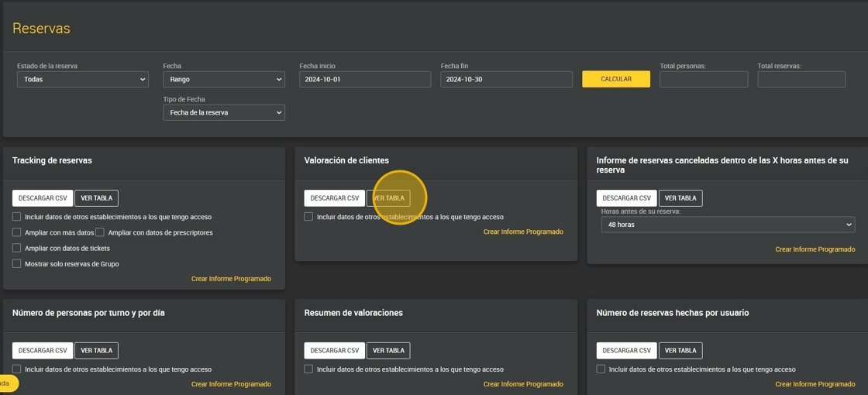
Task: Enable Ampliar con más datos checkbox
Action: 17,232
